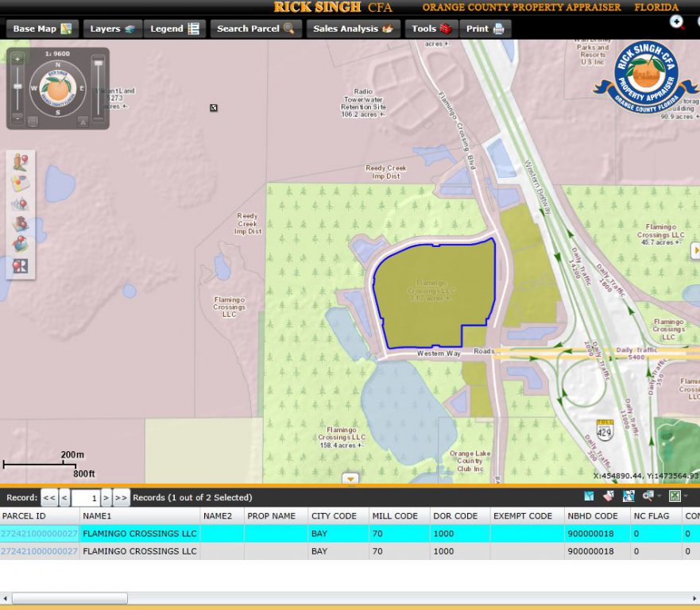
Task: Open the Tools menu
Action: point(431,29)
